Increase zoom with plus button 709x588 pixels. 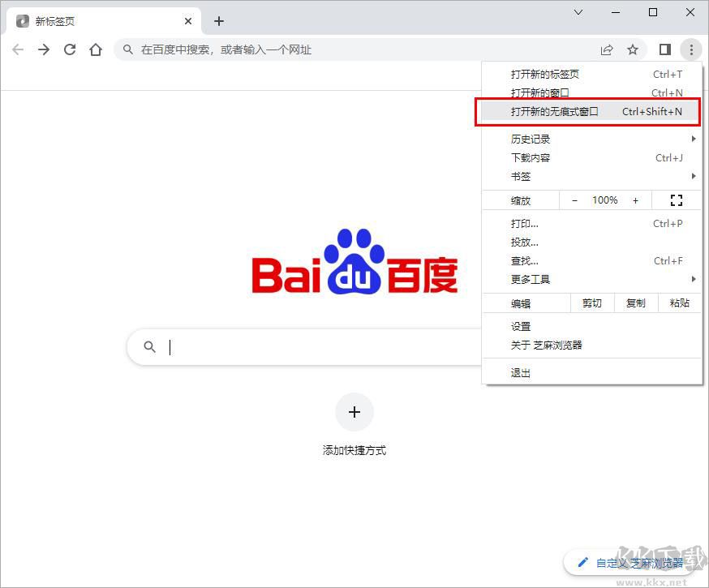pos(635,200)
